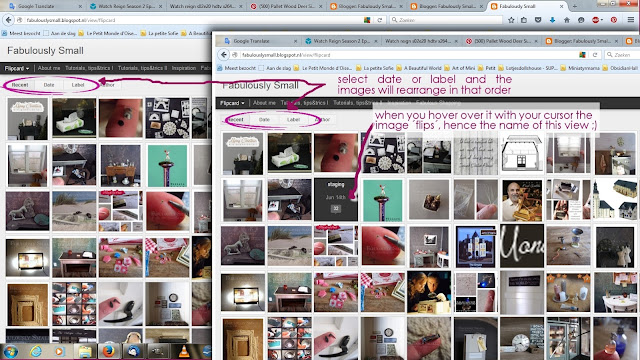Open Inspiration page in back window
This screenshot has height=360, width=640.
[184, 68]
